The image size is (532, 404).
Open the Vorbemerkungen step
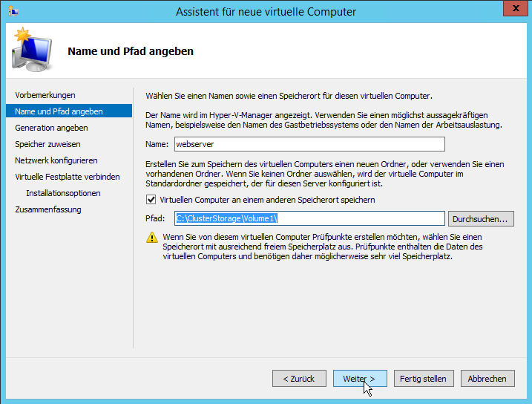point(45,95)
